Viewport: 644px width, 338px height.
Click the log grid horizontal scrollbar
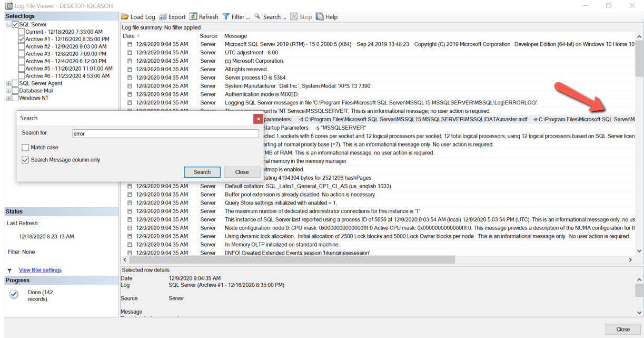[292, 260]
